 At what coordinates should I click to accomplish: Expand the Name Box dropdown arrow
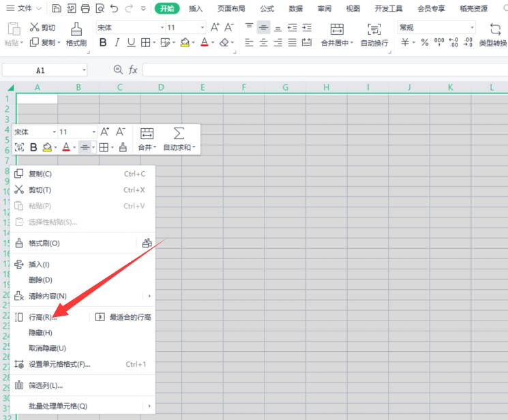pos(84,70)
